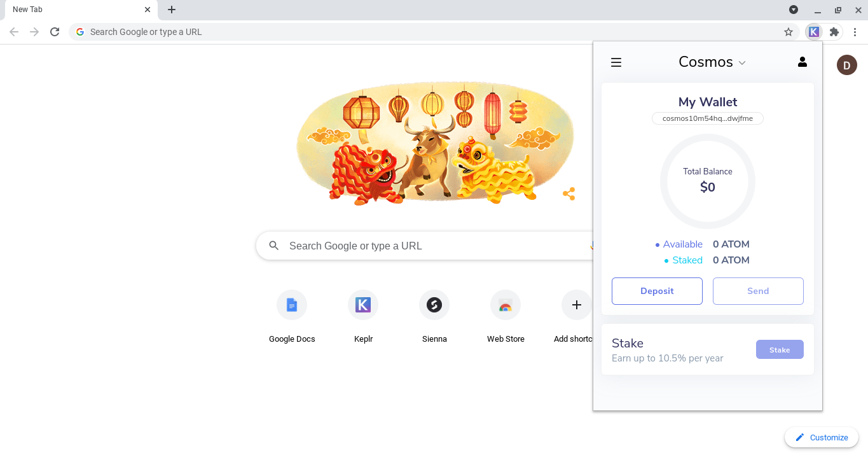Click the Deposit button
Image resolution: width=868 pixels, height=455 pixels.
(x=657, y=291)
